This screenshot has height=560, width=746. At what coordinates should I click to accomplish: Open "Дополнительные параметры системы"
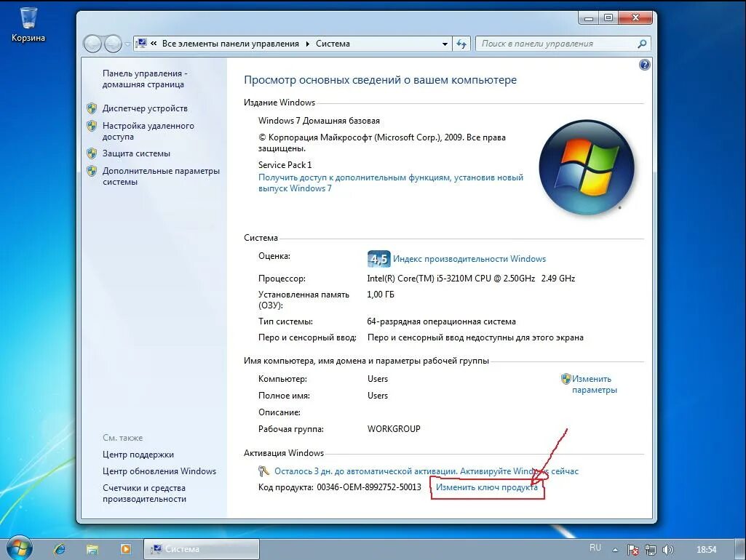click(x=161, y=177)
